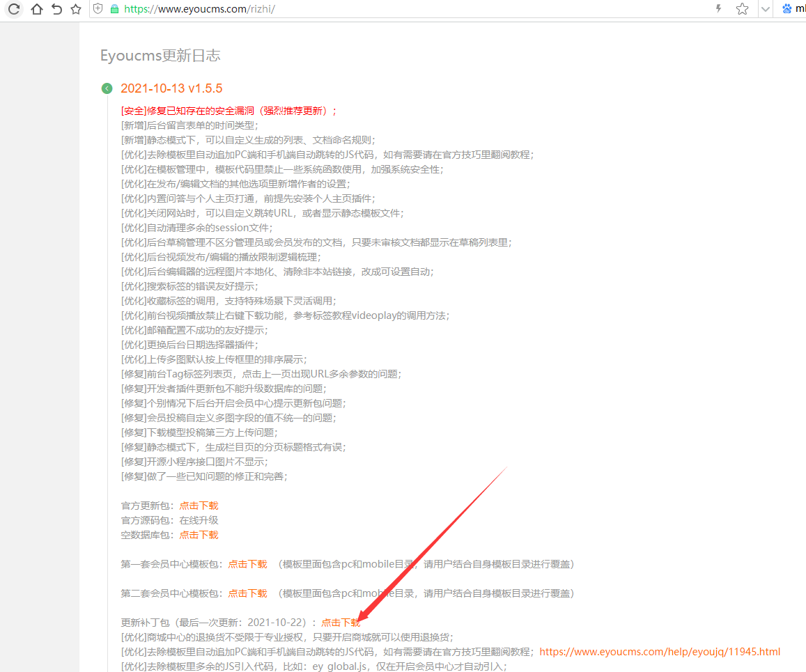Download the 官方更新包 via 点击下载
This screenshot has height=672, width=806.
coord(199,506)
